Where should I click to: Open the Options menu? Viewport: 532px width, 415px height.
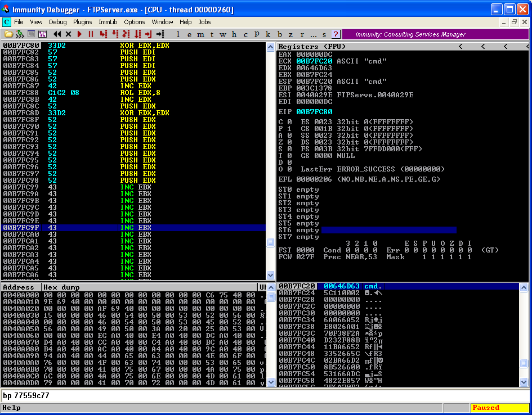pos(135,22)
